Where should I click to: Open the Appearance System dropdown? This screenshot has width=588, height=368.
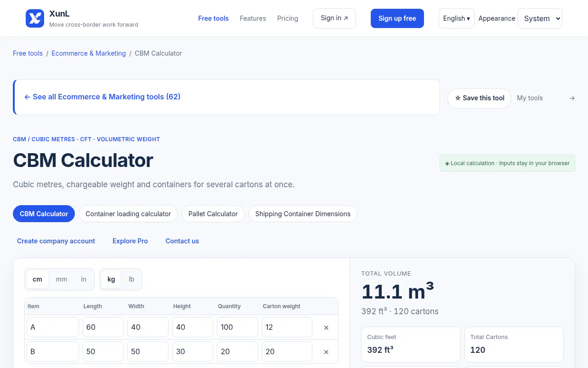pyautogui.click(x=540, y=18)
